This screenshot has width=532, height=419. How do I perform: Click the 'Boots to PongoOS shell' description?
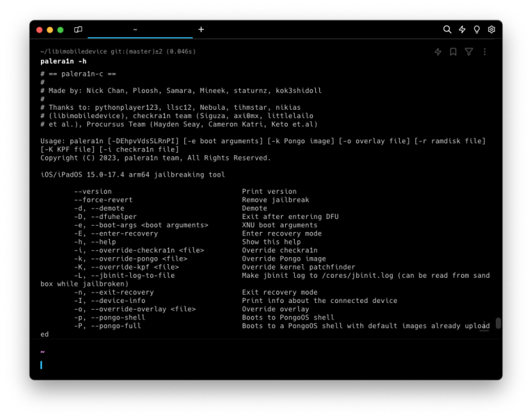tap(288, 317)
